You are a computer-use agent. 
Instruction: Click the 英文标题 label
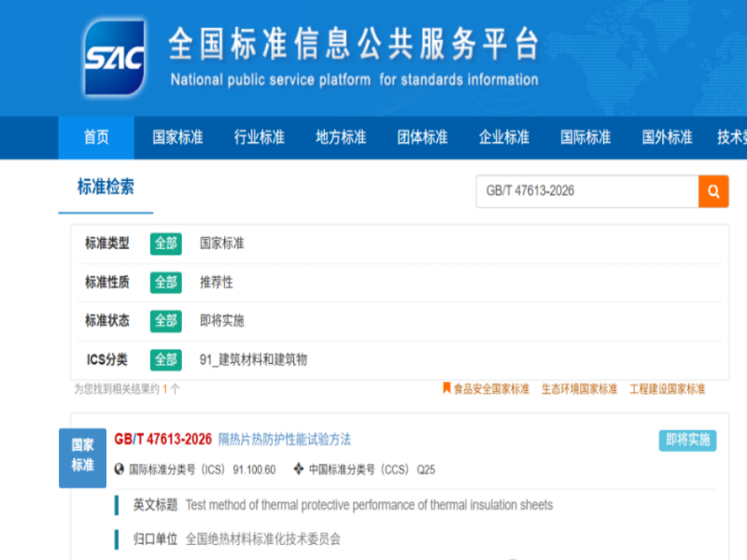155,505
